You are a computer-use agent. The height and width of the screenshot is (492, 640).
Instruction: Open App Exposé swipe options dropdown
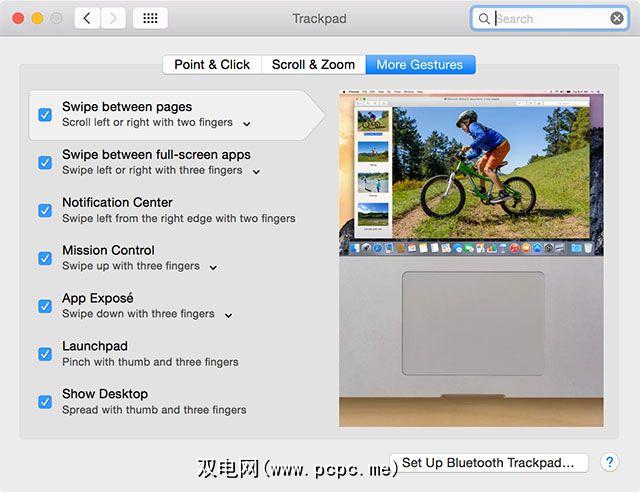click(x=229, y=315)
